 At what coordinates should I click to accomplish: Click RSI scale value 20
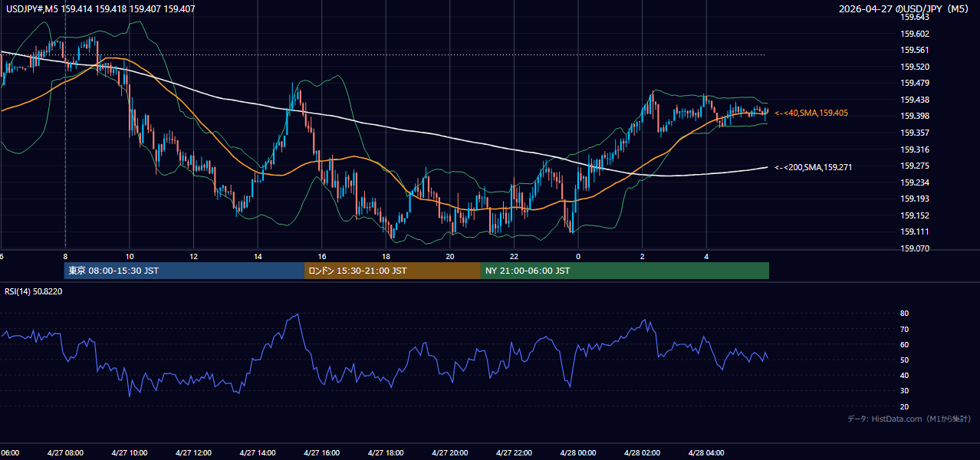point(905,406)
